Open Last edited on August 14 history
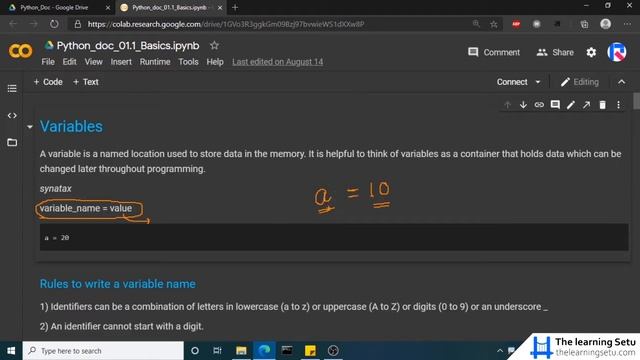 (x=278, y=62)
